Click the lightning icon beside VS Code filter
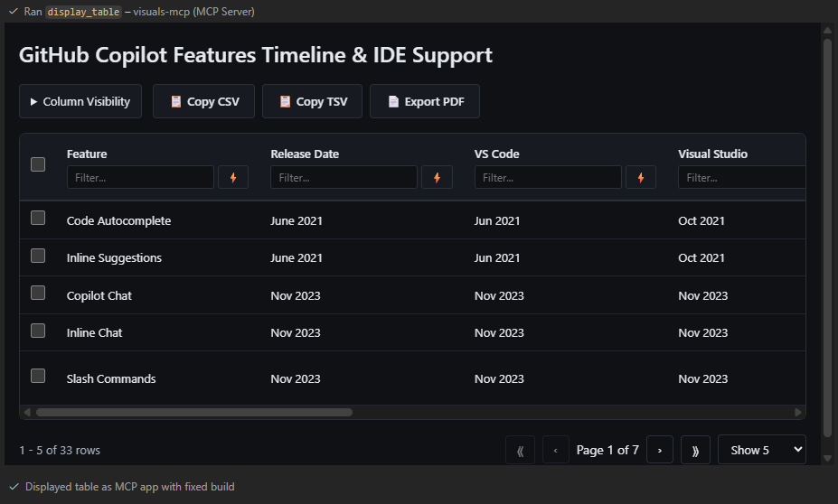 pyautogui.click(x=641, y=178)
